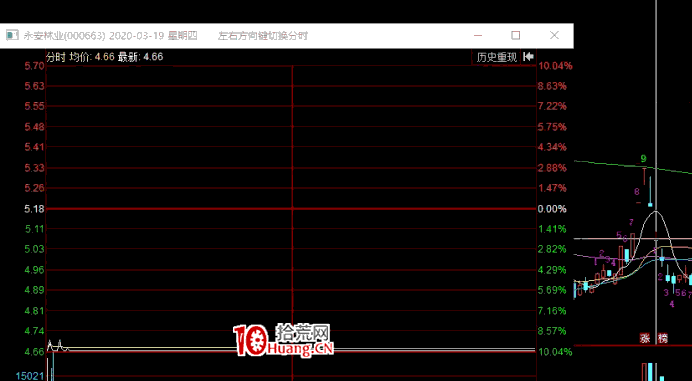Viewport: 692px width, 381px height.
Task: Click the 均价: 4.66 average price label
Action: point(92,57)
